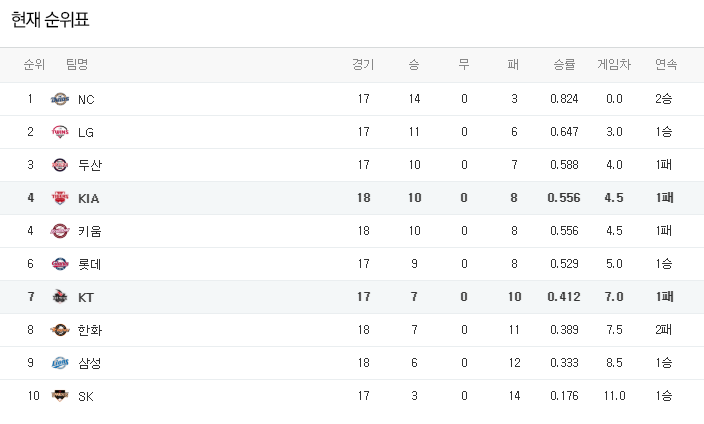704x424 pixels.
Task: Select the 순위 column header
Action: 34,65
